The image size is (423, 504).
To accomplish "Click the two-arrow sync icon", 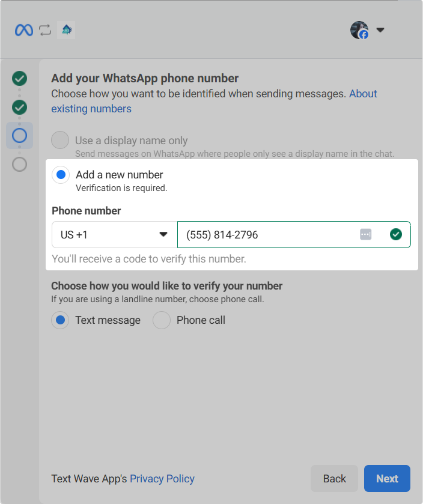I will [x=45, y=30].
